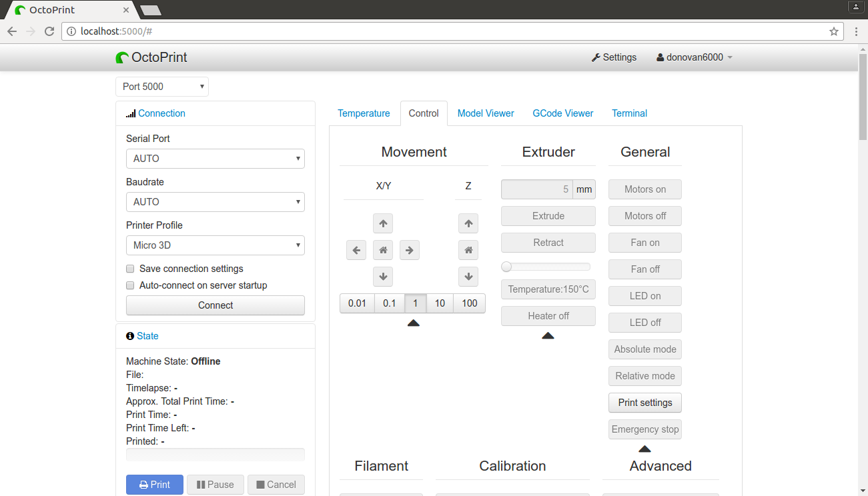Move X/Y axis left arrow
The height and width of the screenshot is (496, 868).
(x=356, y=250)
